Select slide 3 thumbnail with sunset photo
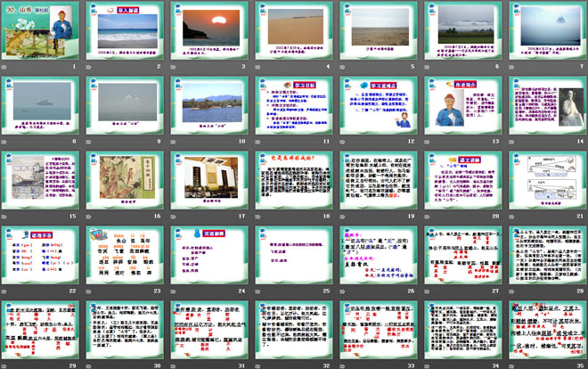Screen dimensions: 588x369 pyautogui.click(x=209, y=30)
